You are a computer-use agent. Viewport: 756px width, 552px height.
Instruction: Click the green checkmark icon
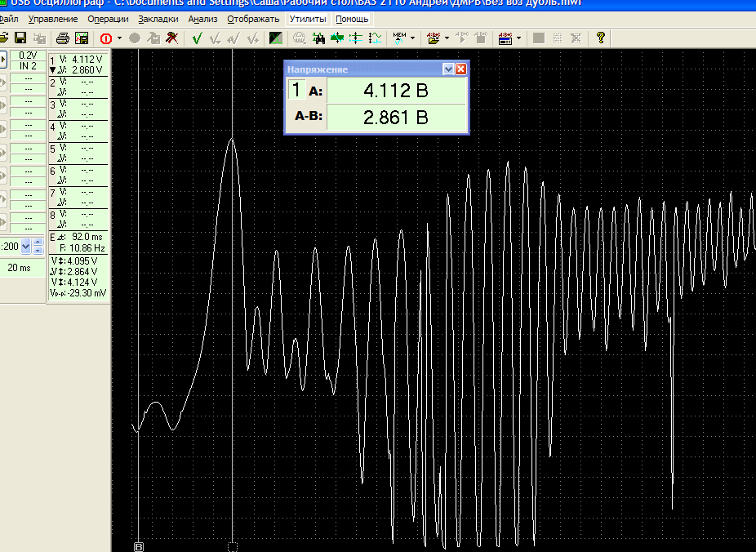(x=197, y=38)
